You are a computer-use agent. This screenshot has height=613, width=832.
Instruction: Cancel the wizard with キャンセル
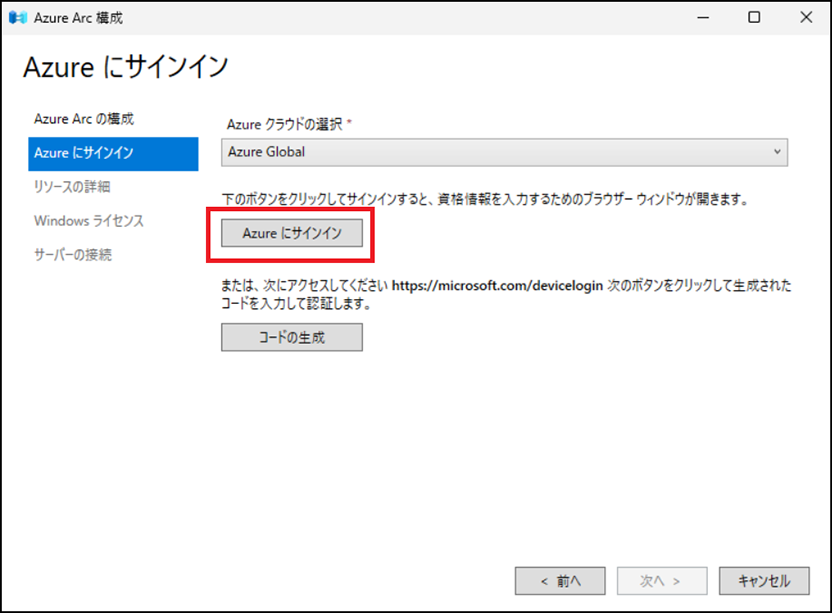click(x=764, y=581)
